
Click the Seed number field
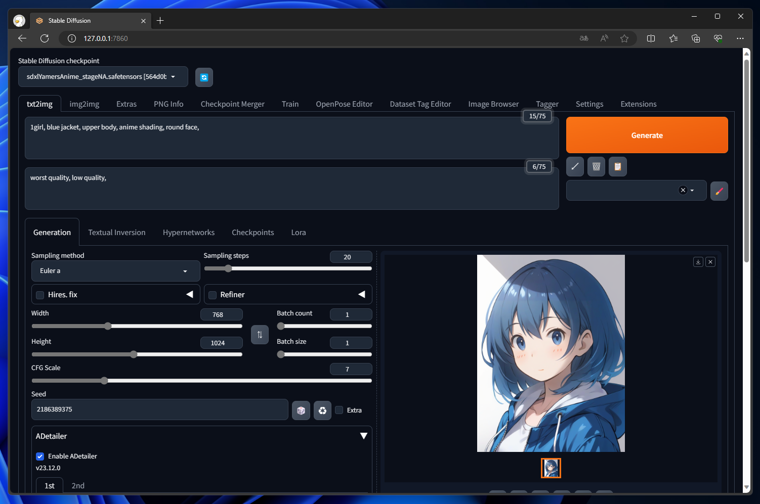(159, 410)
